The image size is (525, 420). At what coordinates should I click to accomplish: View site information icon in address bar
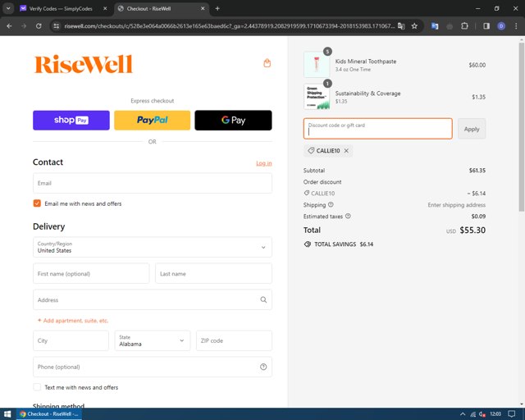pos(57,25)
